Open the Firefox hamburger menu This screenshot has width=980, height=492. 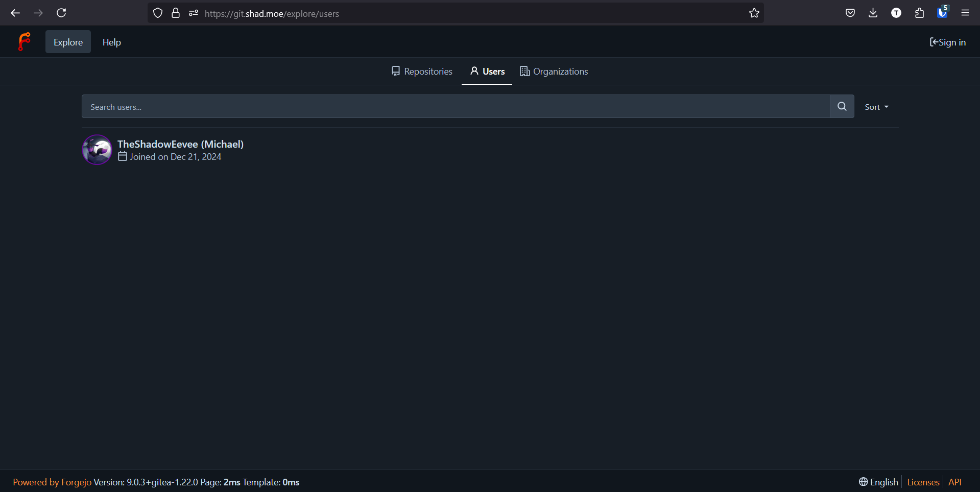965,13
